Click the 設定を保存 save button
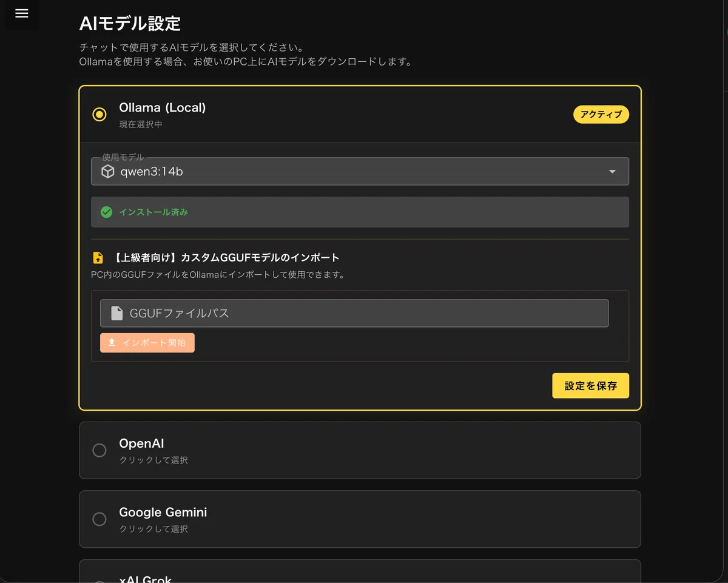Screen dimensions: 728x583 click(x=590, y=386)
